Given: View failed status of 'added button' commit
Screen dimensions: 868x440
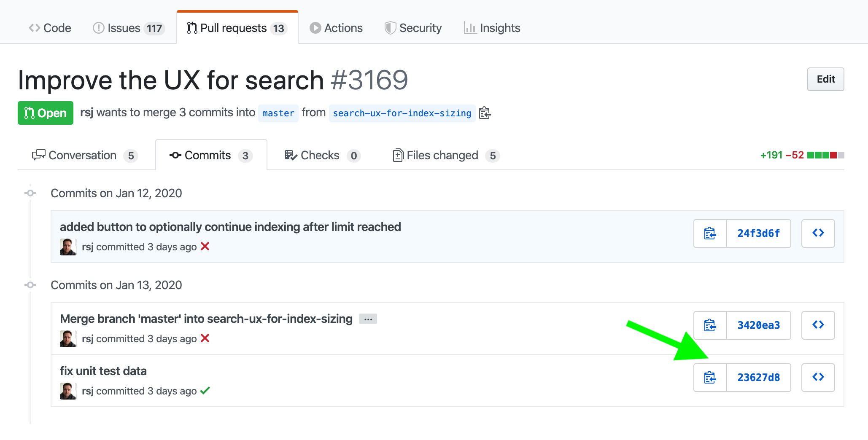Looking at the screenshot, I should (205, 246).
